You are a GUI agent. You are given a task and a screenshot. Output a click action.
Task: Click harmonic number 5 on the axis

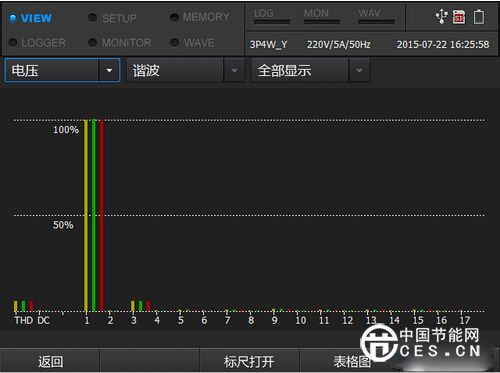pos(180,320)
